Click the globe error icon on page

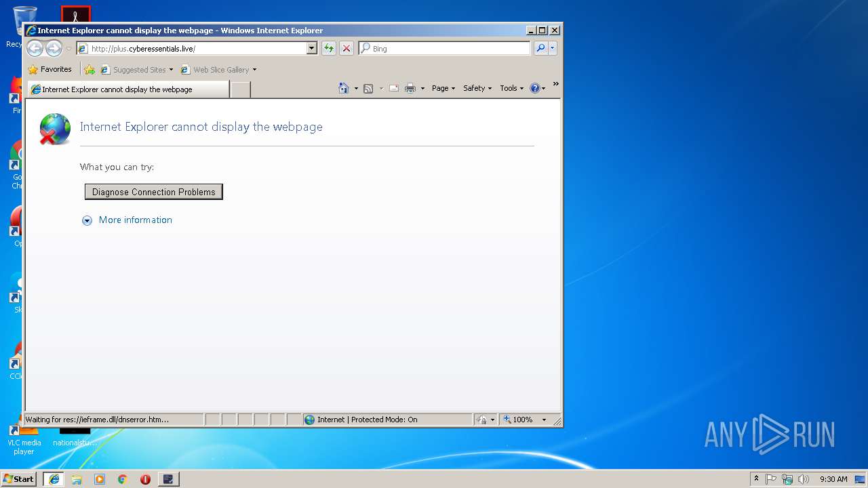pos(54,129)
